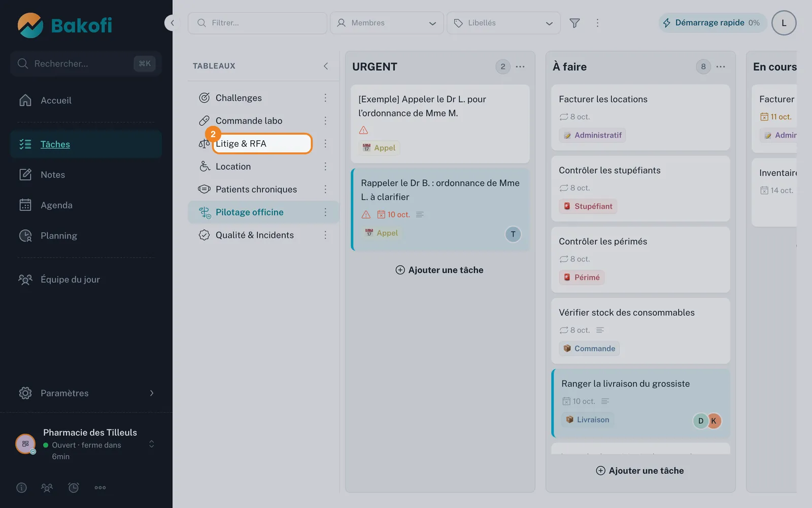Open the alarm clock icon in the bottom bar
This screenshot has height=508, width=812.
(x=74, y=488)
